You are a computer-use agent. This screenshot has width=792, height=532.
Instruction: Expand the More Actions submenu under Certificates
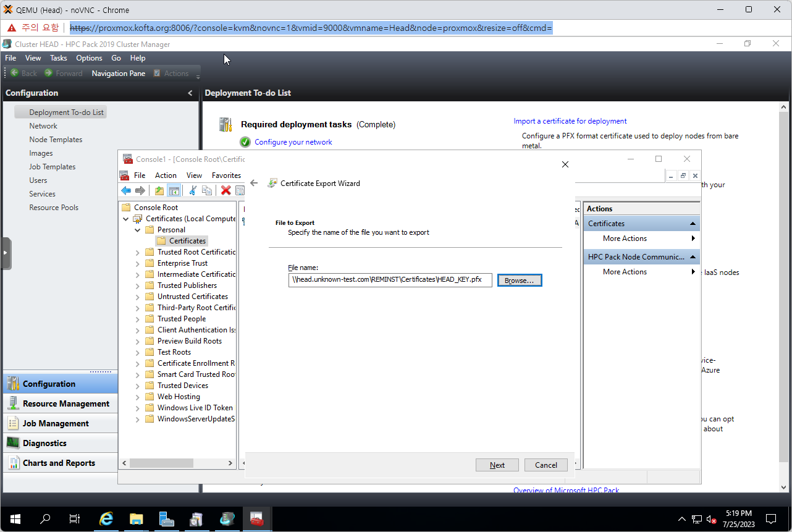point(693,239)
